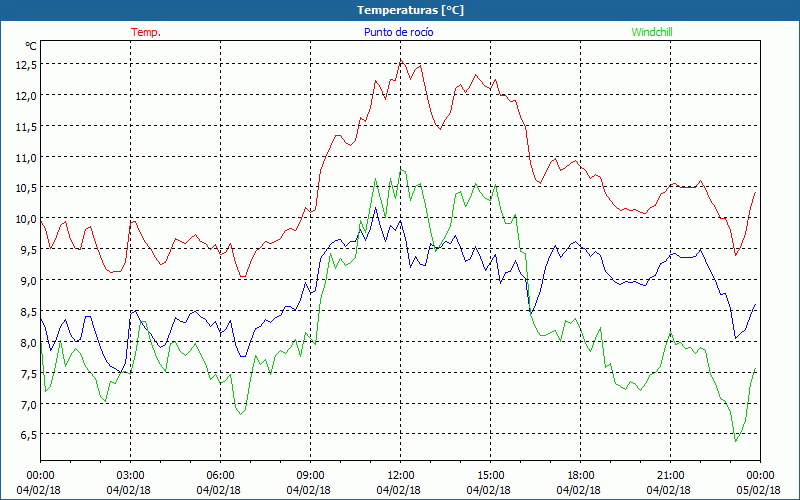This screenshot has height=500, width=800.
Task: Click the 21:00 time label
Action: click(x=670, y=476)
